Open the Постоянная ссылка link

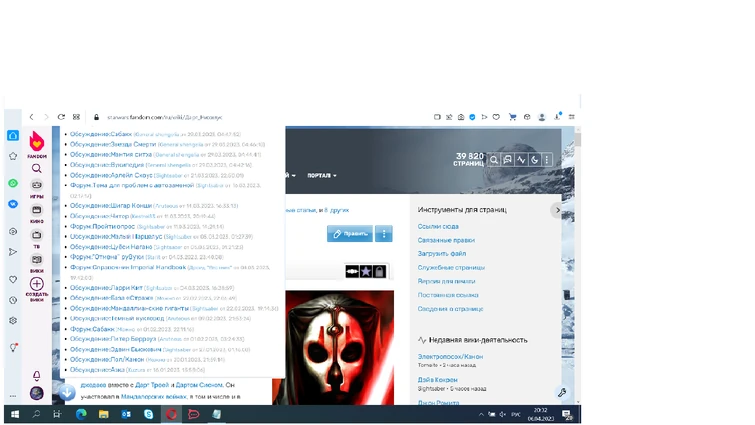(448, 295)
